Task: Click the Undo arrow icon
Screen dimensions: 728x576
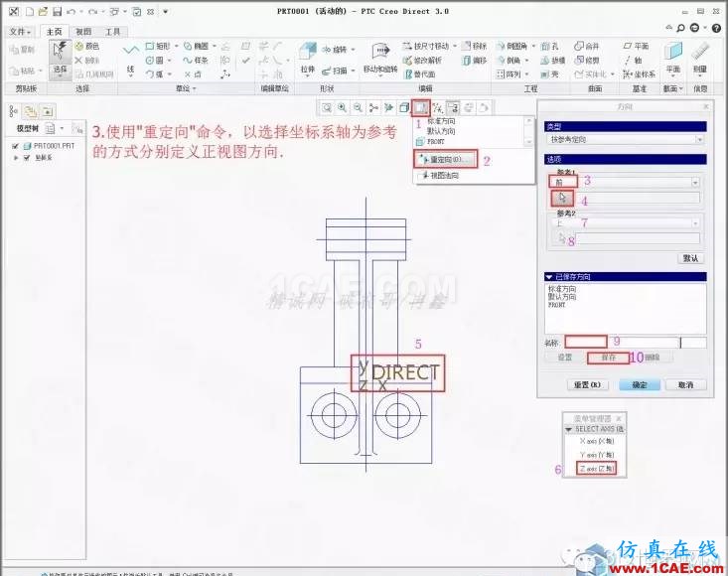Action: coord(72,12)
